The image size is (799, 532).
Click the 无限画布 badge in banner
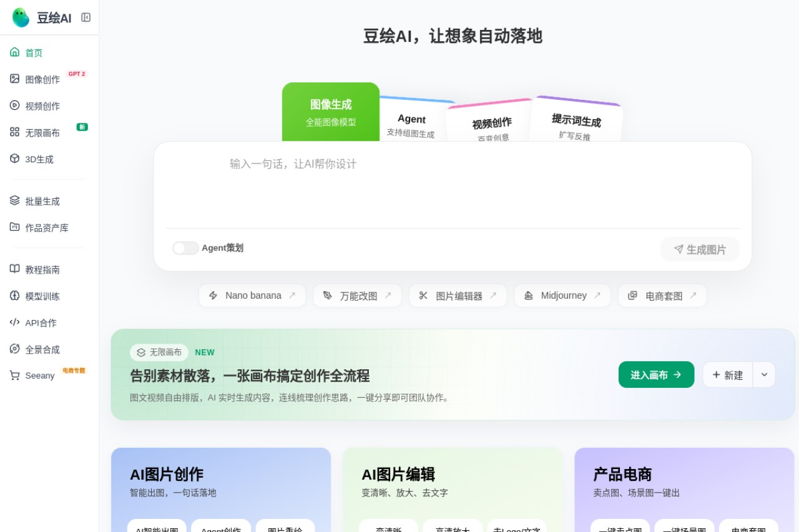pyautogui.click(x=159, y=352)
